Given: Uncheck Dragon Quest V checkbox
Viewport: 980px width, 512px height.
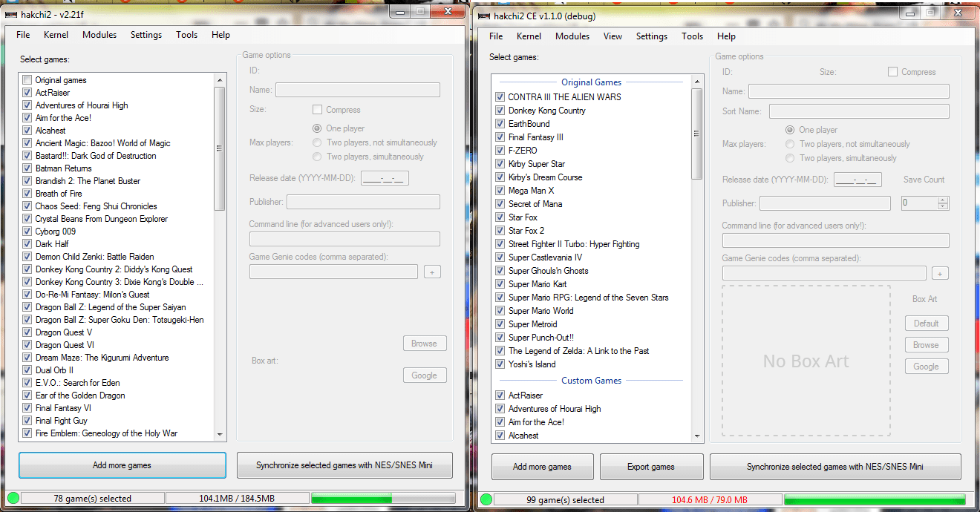Looking at the screenshot, I should point(27,332).
